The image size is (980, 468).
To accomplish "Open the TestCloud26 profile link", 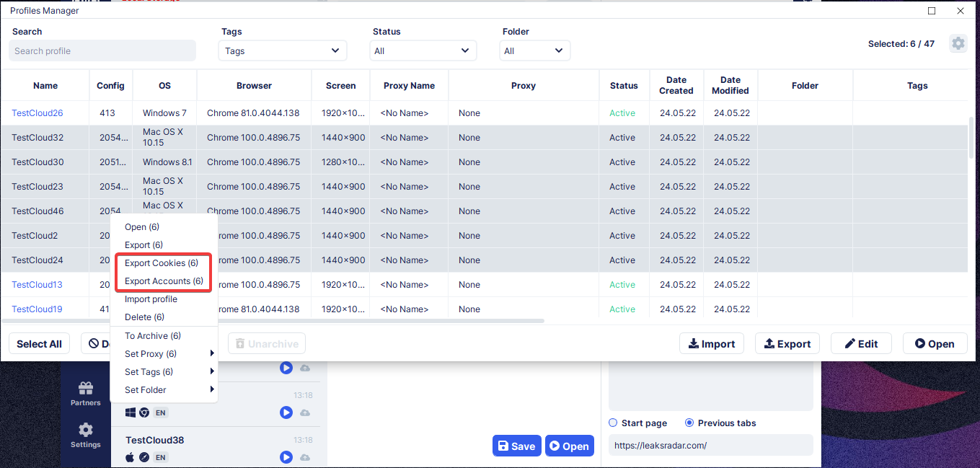I will pos(37,113).
